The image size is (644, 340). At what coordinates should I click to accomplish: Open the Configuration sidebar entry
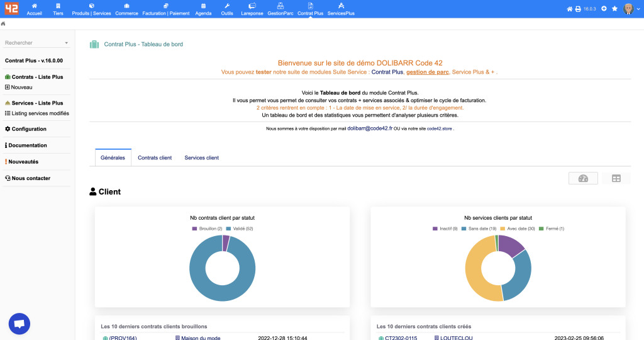tap(29, 129)
